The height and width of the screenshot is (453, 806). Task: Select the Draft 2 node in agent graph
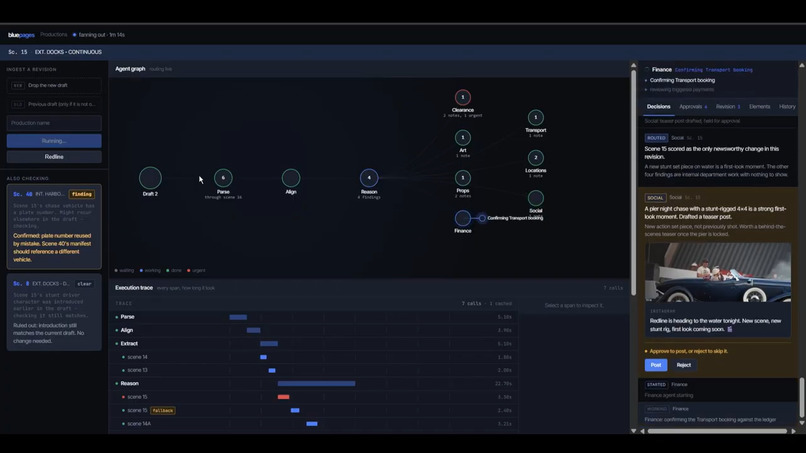[x=150, y=178]
